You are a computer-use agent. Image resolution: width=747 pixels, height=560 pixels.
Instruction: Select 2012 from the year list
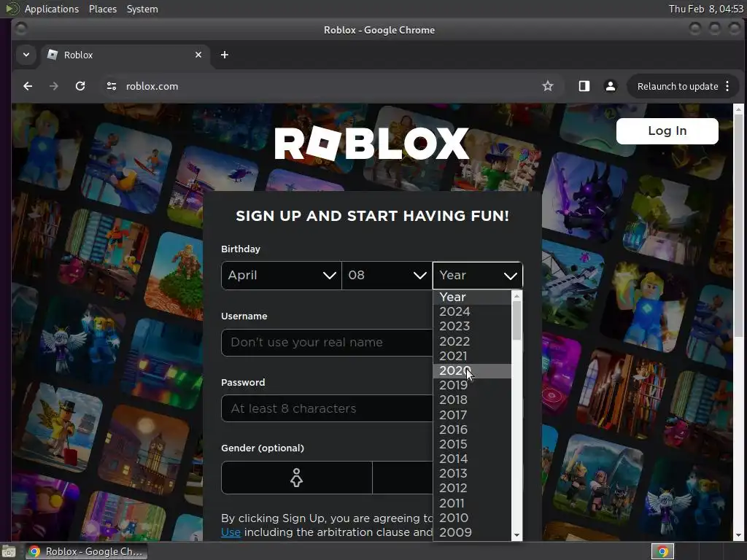pyautogui.click(x=472, y=488)
